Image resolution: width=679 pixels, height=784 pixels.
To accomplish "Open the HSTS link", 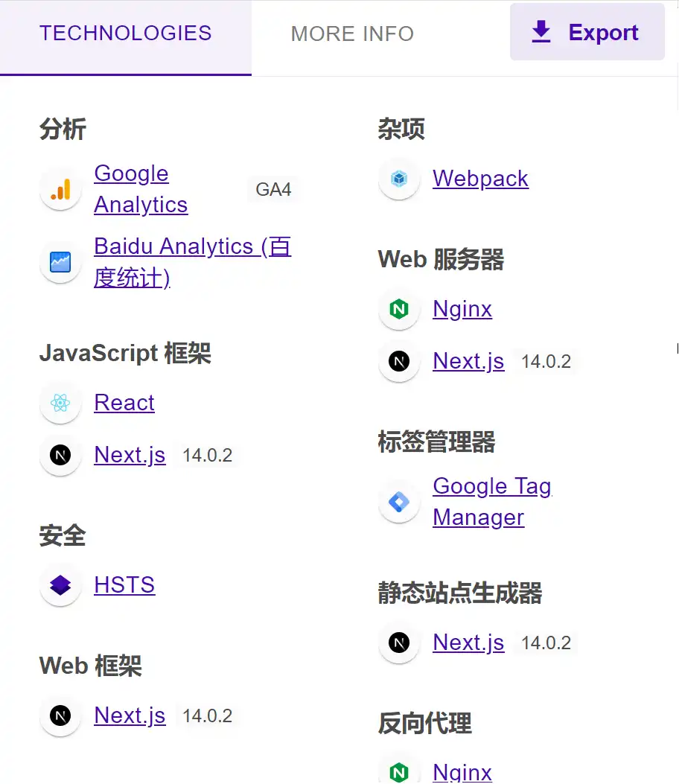I will tap(124, 585).
